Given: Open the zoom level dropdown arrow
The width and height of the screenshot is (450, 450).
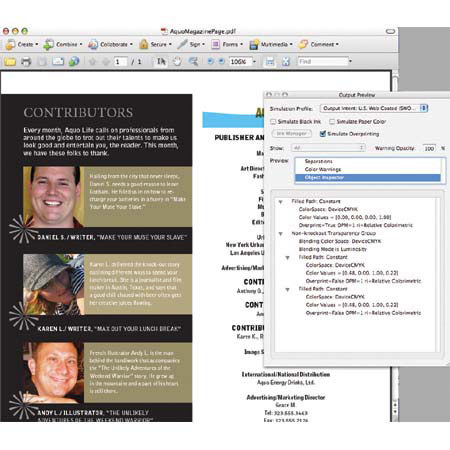Looking at the screenshot, I should [254, 62].
